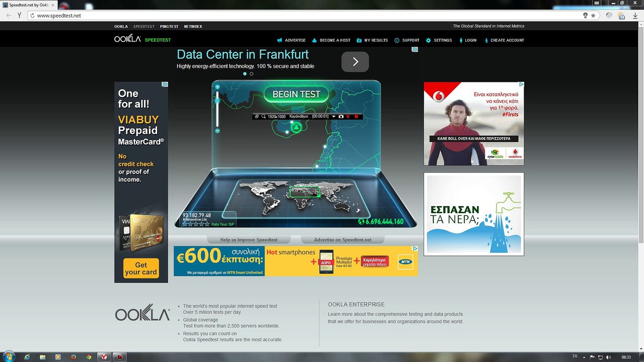Open Internet Explorer from taskbar
Image resolution: width=644 pixels, height=362 pixels.
coord(27,357)
